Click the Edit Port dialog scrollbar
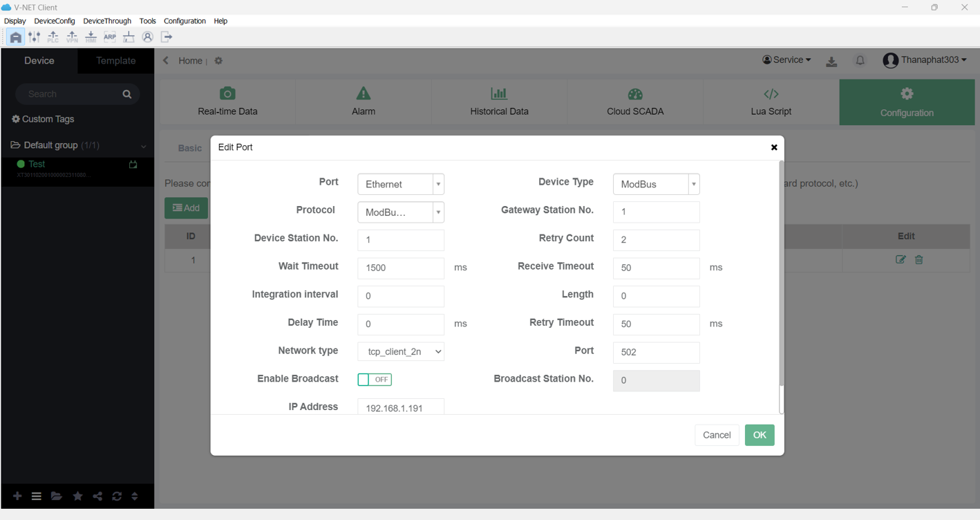The image size is (980, 520). pyautogui.click(x=782, y=277)
